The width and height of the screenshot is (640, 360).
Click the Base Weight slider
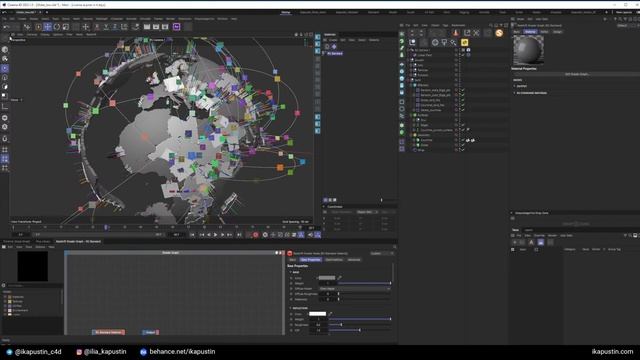click(x=364, y=283)
